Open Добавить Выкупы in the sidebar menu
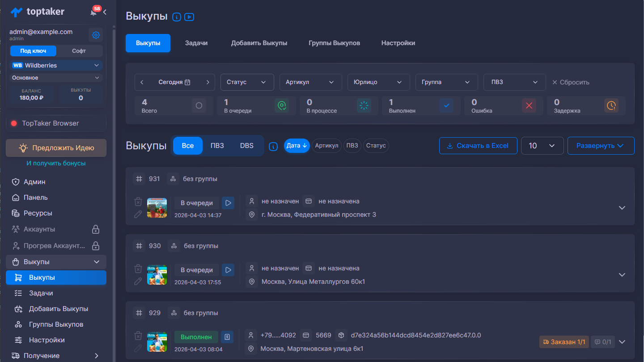 point(58,309)
